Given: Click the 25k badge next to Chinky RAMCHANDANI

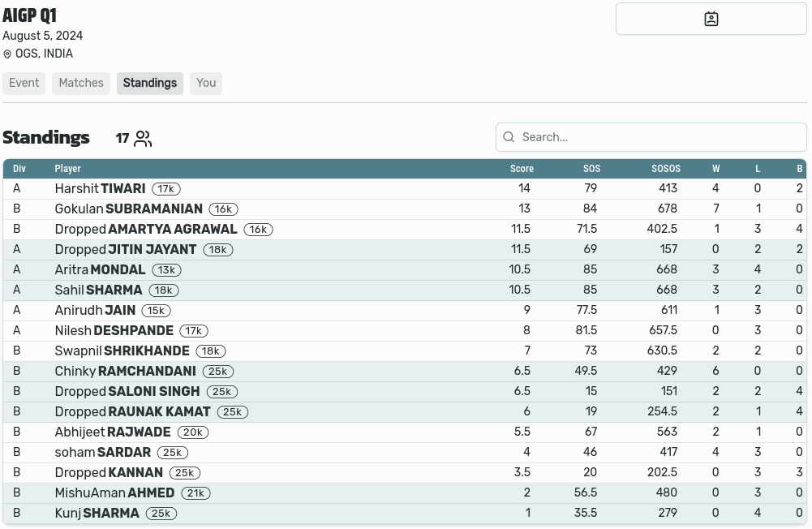Looking at the screenshot, I should [x=217, y=371].
